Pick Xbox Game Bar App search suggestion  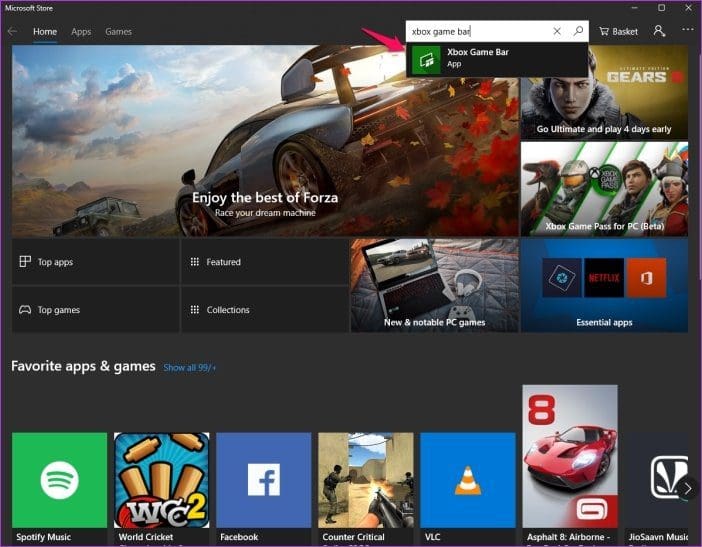coord(497,60)
